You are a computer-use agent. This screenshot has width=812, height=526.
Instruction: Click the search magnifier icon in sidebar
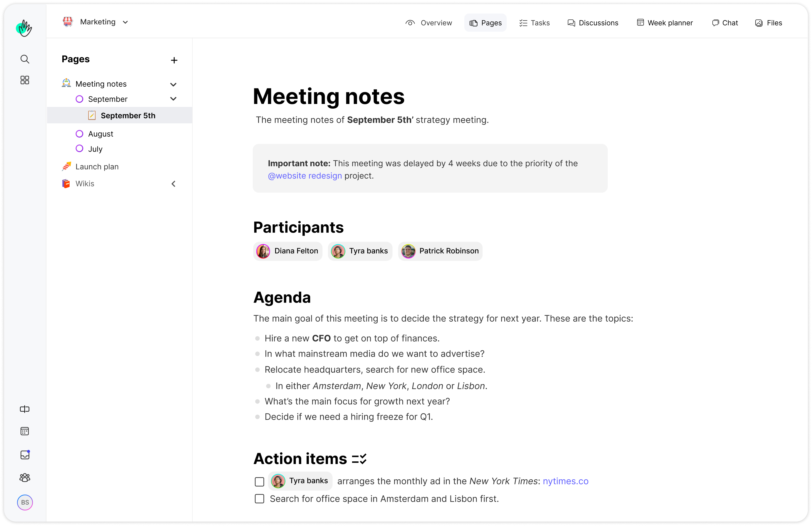point(25,59)
